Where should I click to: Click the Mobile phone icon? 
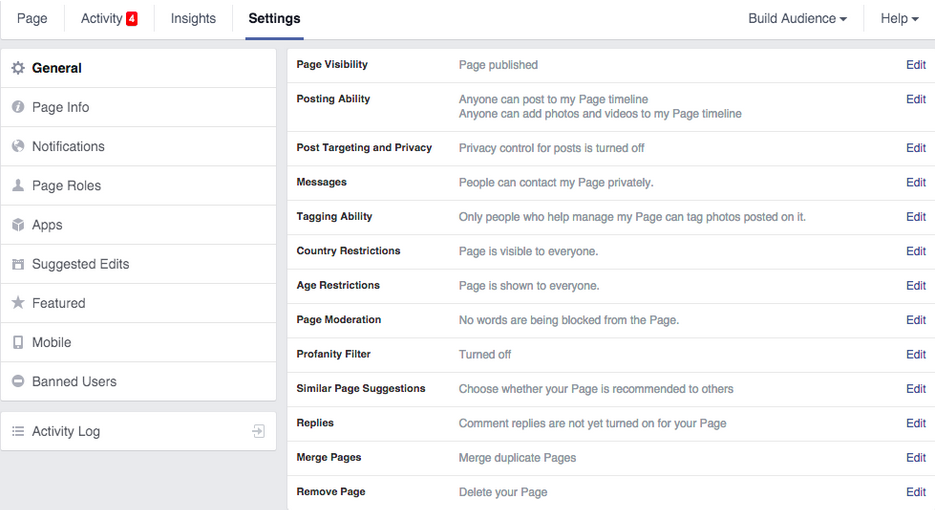(18, 342)
